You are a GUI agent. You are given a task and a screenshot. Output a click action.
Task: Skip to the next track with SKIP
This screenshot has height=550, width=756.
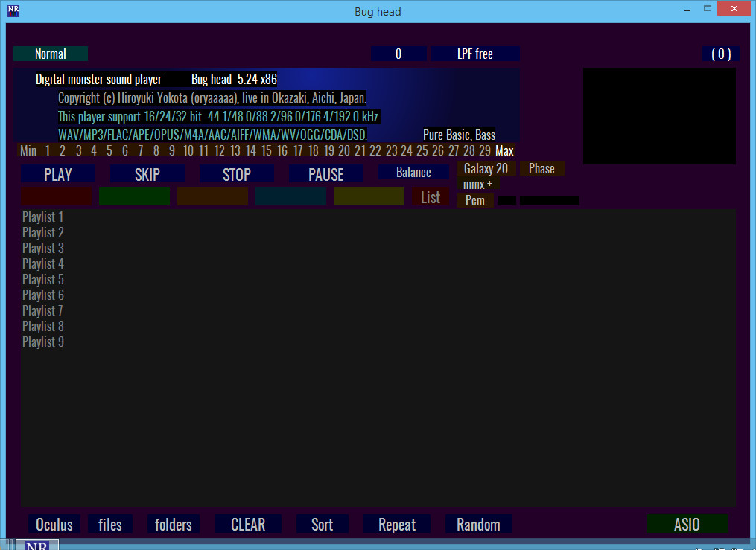point(147,174)
